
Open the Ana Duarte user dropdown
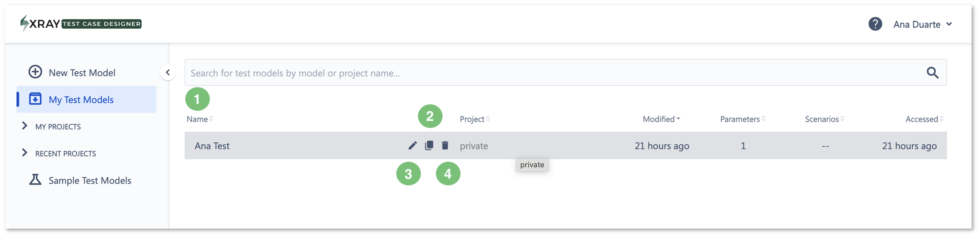[x=922, y=24]
